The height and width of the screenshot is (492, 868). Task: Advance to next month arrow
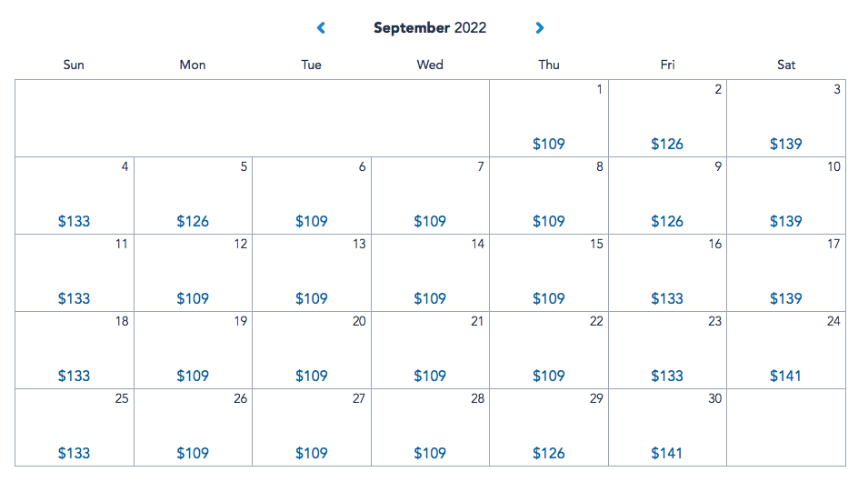pos(540,28)
